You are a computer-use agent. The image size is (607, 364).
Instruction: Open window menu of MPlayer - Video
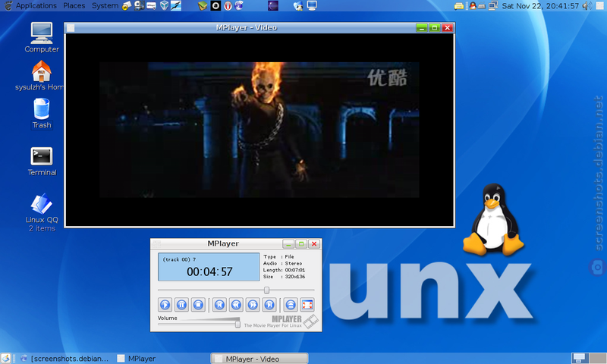click(71, 28)
